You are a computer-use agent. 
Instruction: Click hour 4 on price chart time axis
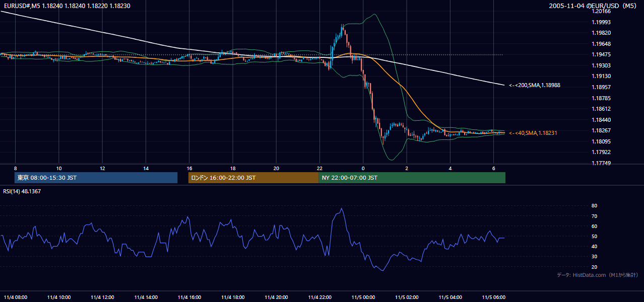(x=450, y=169)
